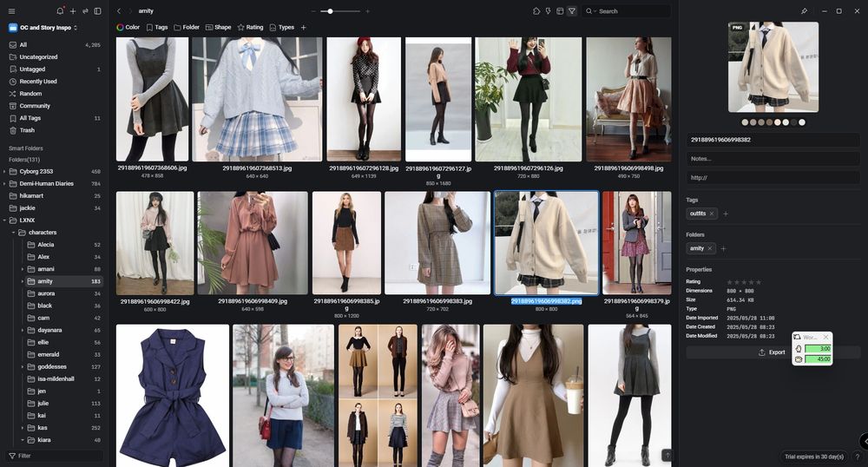The width and height of the screenshot is (868, 467).
Task: Collapse the LXNX folder
Action: (x=4, y=220)
